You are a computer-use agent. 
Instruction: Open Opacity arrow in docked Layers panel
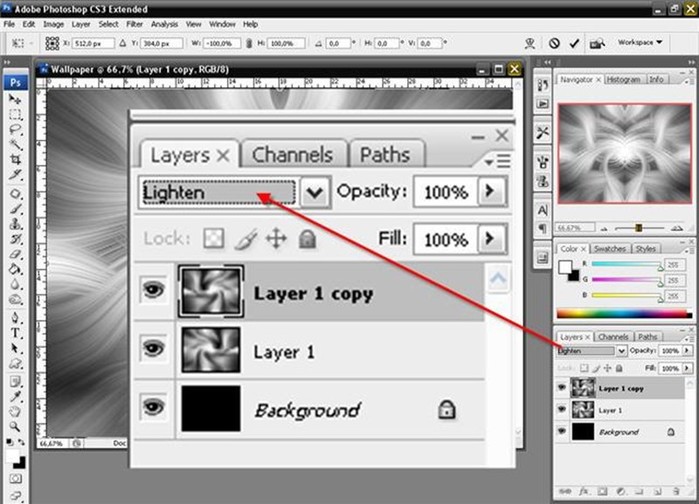(x=687, y=350)
